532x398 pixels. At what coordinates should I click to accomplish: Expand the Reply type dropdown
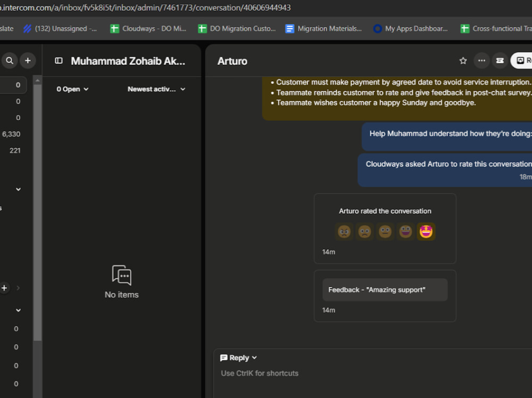[x=254, y=358]
